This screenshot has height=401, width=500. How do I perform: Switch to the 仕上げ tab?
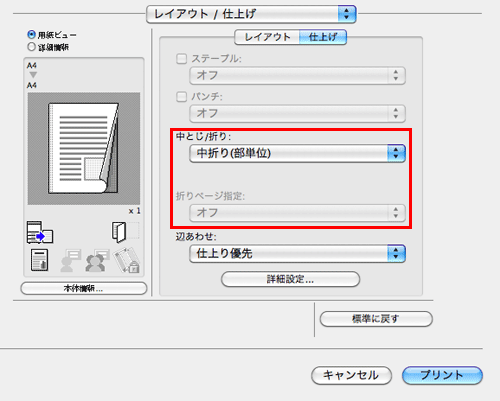[x=323, y=37]
